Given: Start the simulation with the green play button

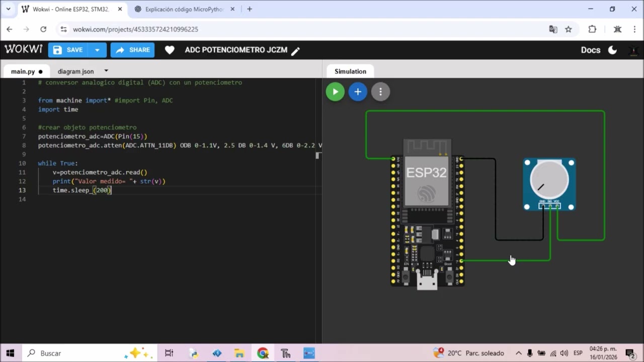Looking at the screenshot, I should point(335,92).
